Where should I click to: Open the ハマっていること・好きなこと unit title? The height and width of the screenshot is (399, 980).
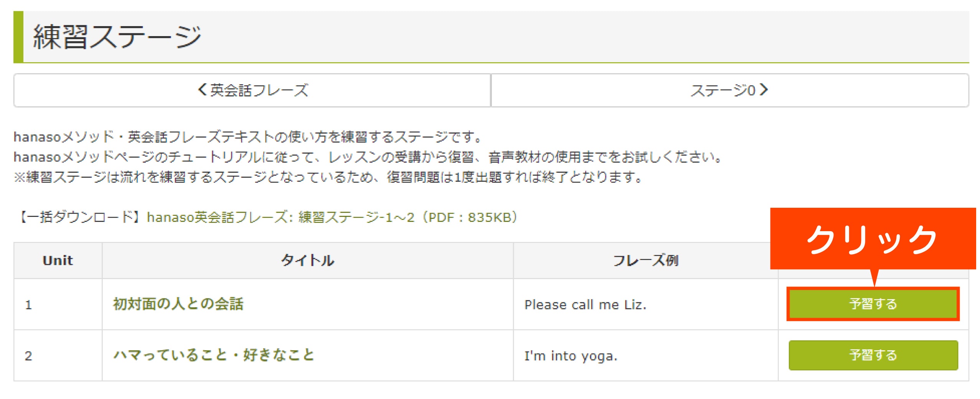[x=214, y=355]
